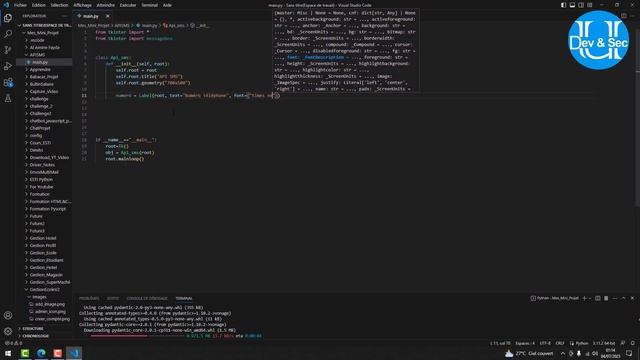
Task: Open the Exécuter menu
Action: (128, 5)
